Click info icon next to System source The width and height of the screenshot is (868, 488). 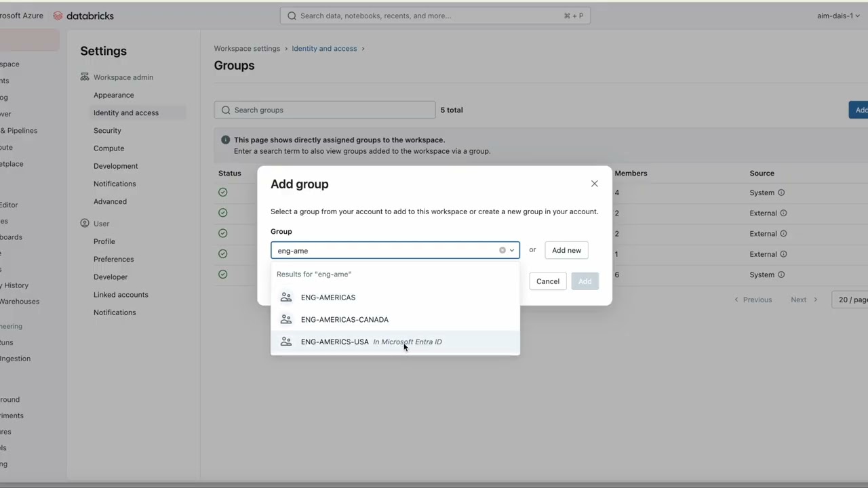click(781, 192)
